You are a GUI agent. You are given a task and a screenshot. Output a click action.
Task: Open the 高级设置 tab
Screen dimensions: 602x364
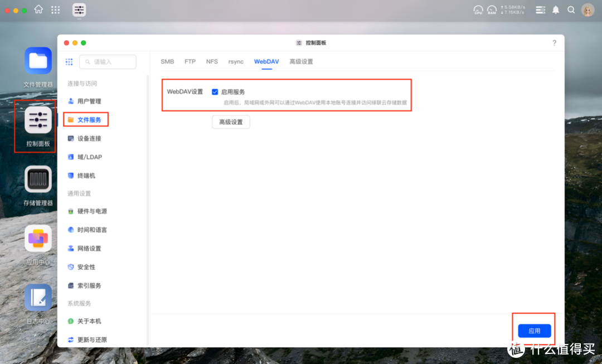click(x=302, y=61)
